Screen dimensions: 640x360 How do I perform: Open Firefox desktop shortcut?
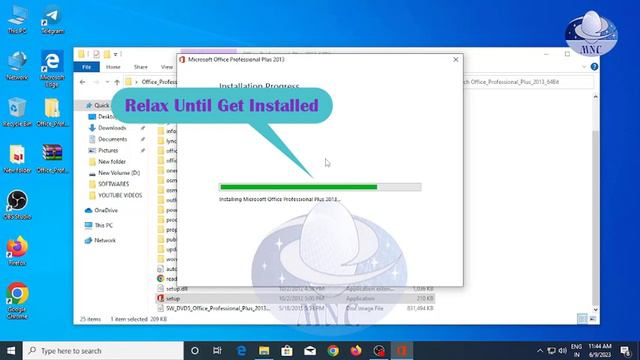(17, 251)
